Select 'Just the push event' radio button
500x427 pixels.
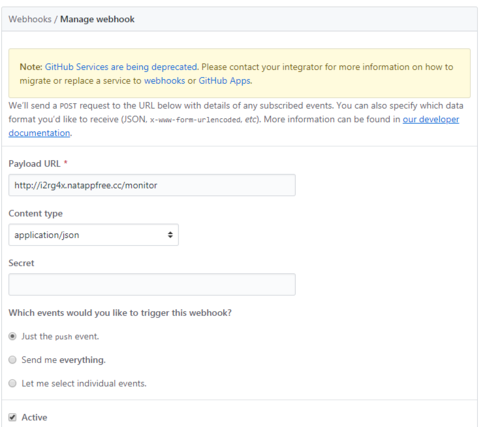tap(12, 336)
